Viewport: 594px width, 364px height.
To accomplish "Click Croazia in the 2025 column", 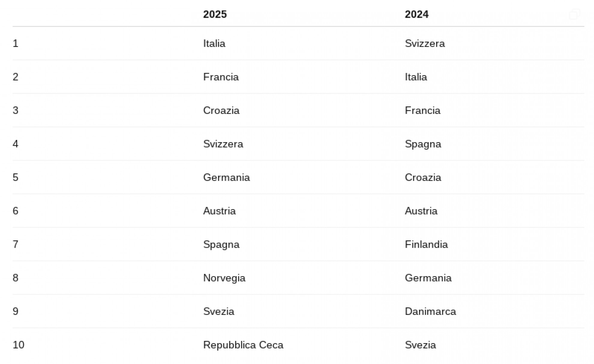I will point(221,111).
